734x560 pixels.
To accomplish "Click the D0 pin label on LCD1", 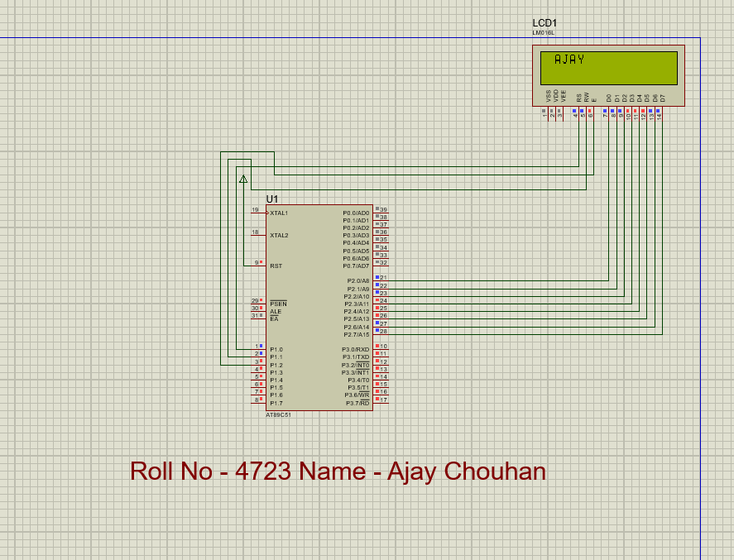I will [608, 98].
